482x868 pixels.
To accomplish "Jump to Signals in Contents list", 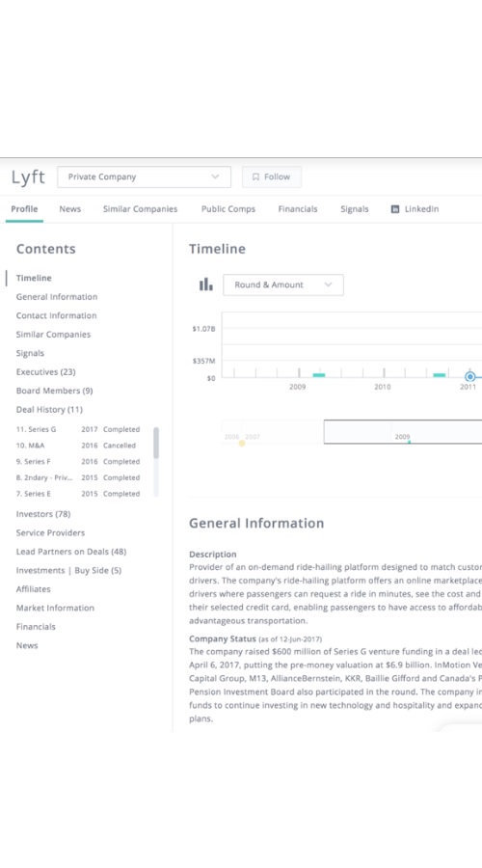I will (x=30, y=353).
